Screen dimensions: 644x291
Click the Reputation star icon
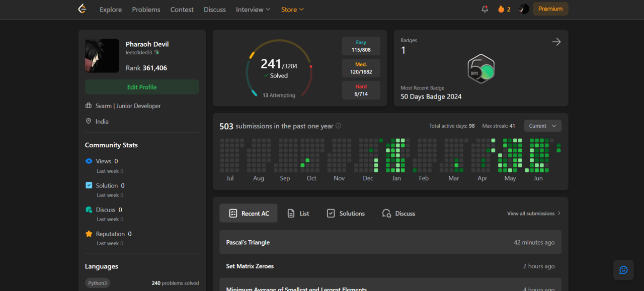point(89,234)
